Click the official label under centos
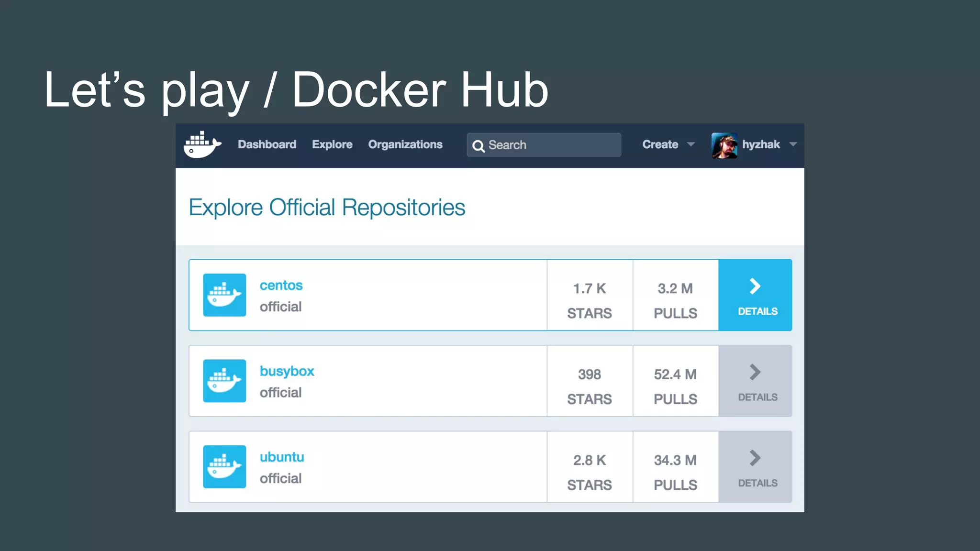 click(x=280, y=307)
